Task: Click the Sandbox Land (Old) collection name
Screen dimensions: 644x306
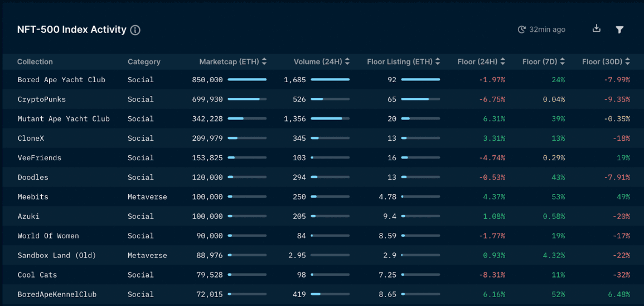Action: tap(57, 255)
